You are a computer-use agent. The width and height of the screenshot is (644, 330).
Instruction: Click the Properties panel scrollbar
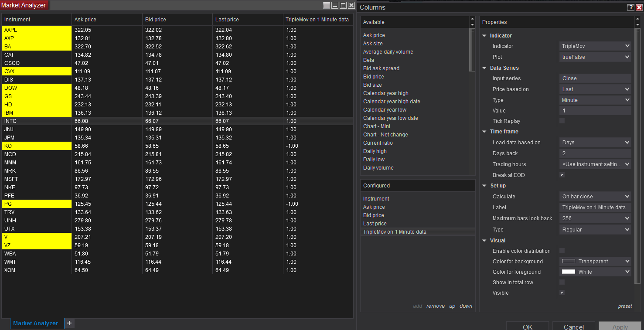click(x=638, y=156)
